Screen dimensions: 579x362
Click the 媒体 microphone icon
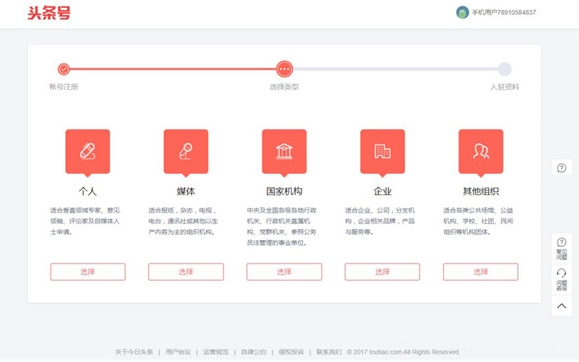tap(186, 151)
